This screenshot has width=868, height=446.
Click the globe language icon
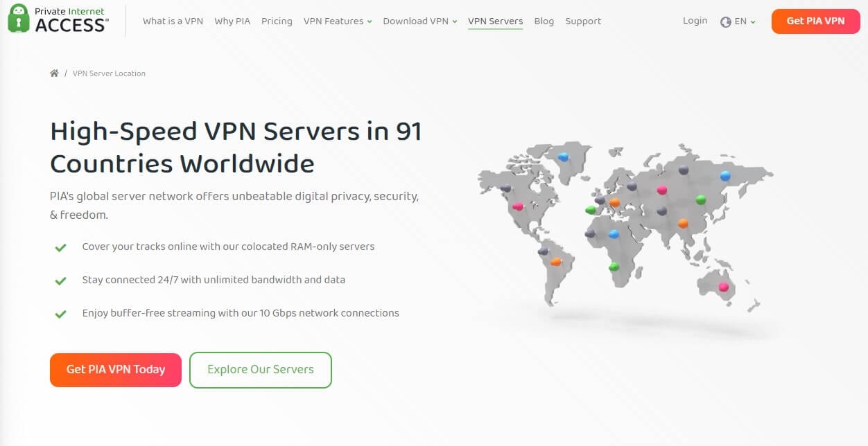pos(726,21)
